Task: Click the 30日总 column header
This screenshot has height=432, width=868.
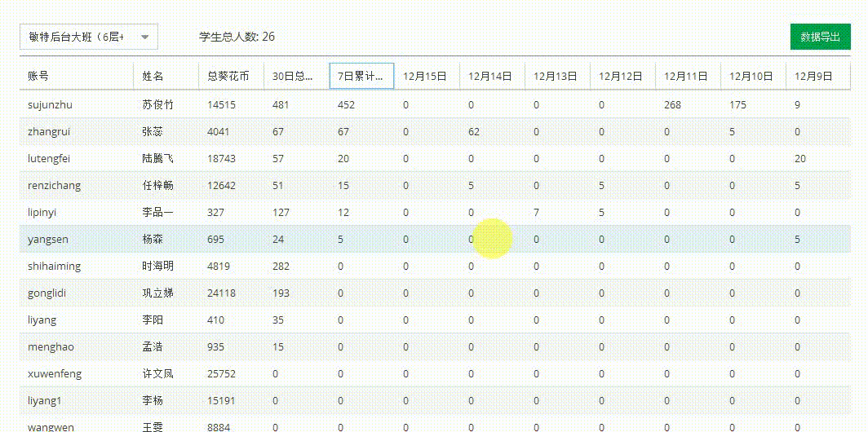Action: tap(293, 76)
